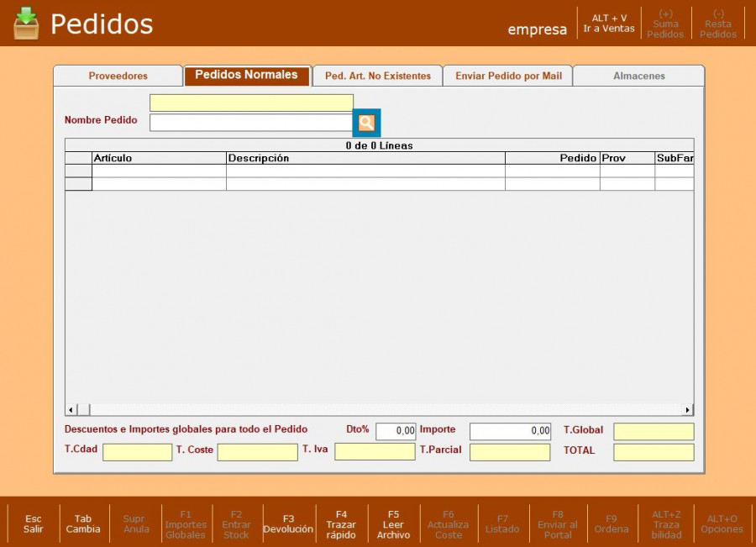Open the Proveedores tab
756x547 pixels.
click(x=118, y=76)
